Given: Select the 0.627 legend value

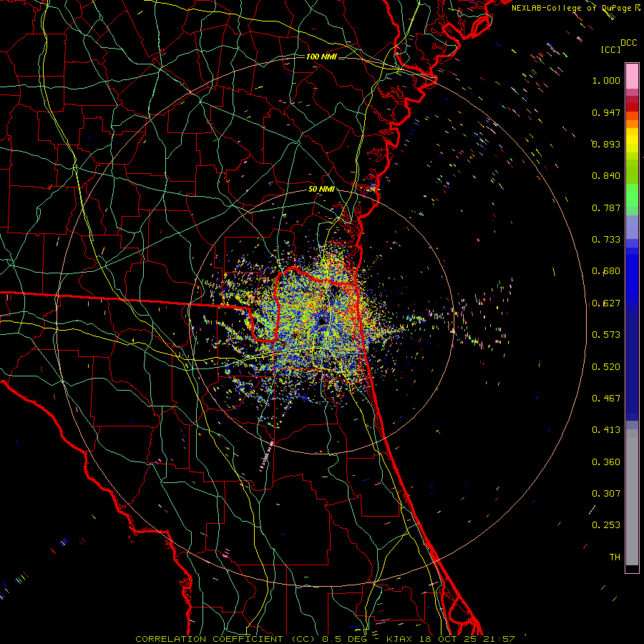Looking at the screenshot, I should (x=606, y=303).
